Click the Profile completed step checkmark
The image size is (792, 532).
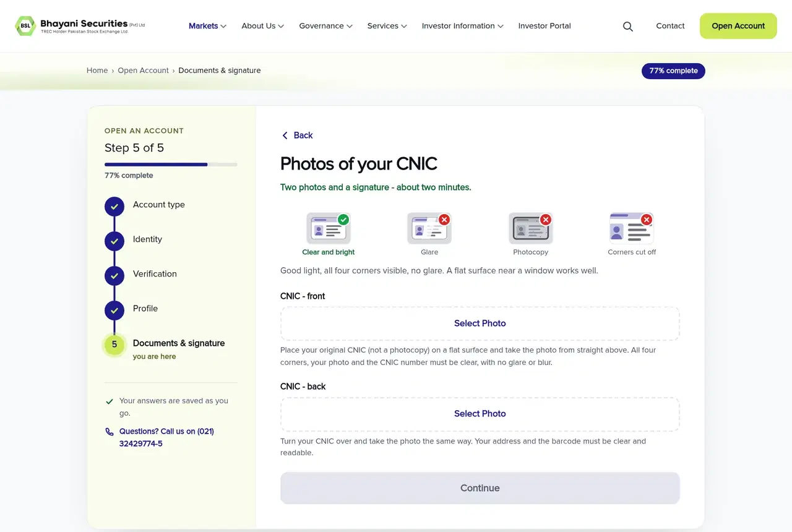tap(114, 311)
